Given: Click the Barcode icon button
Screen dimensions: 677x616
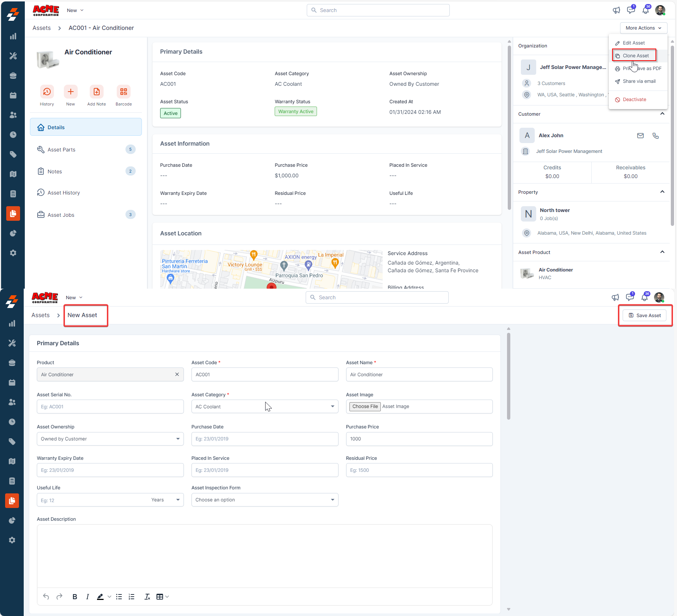Looking at the screenshot, I should pyautogui.click(x=123, y=92).
